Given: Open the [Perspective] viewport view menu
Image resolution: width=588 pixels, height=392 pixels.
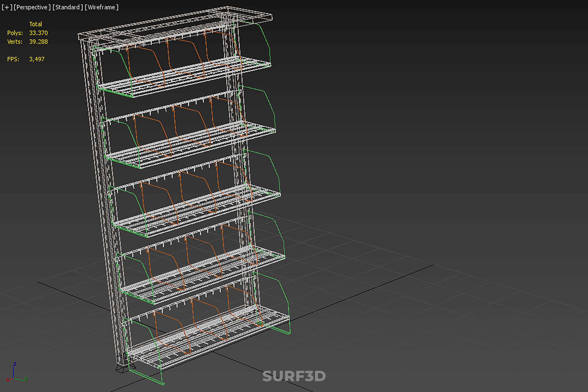Looking at the screenshot, I should [32, 7].
